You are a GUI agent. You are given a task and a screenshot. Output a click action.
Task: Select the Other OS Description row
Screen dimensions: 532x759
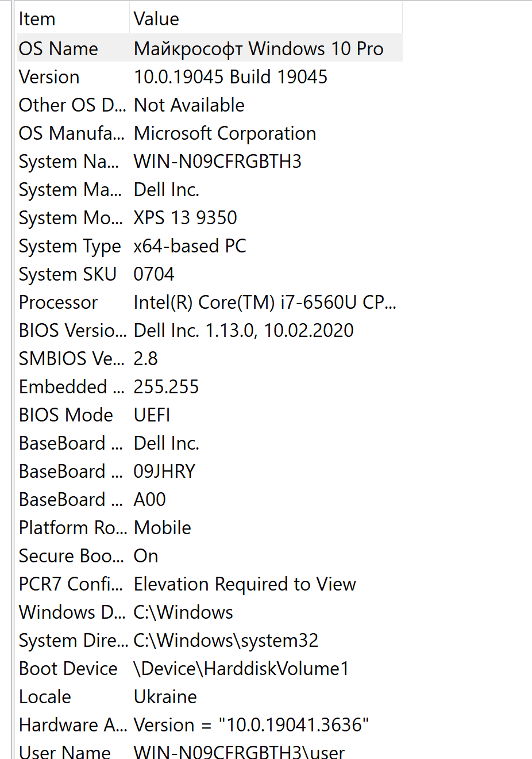(210, 105)
